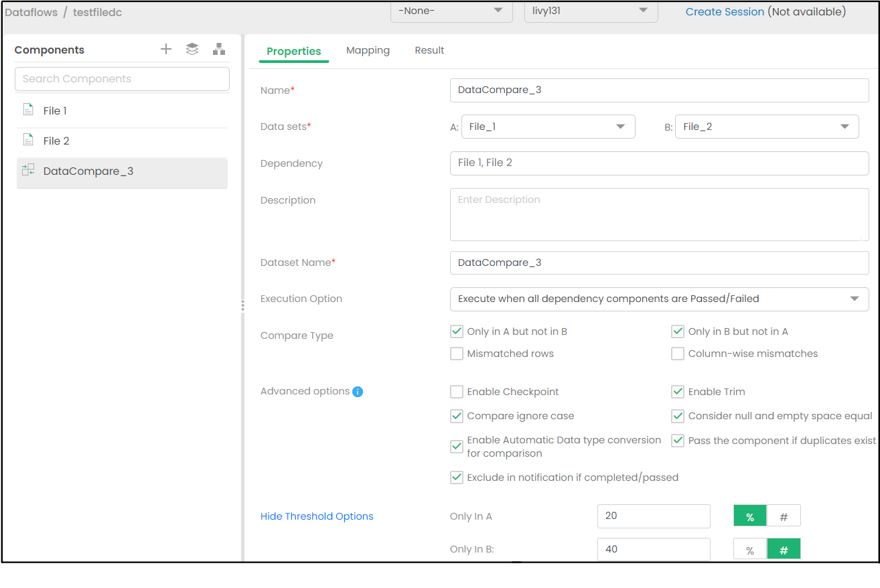This screenshot has width=880, height=588.
Task: Open the hierarchy diagram icon in Components
Action: (x=219, y=49)
